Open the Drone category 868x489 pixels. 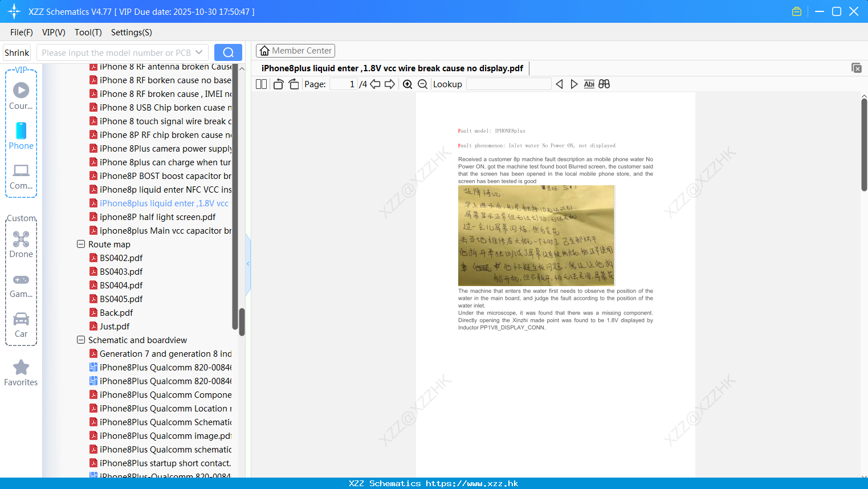point(21,244)
